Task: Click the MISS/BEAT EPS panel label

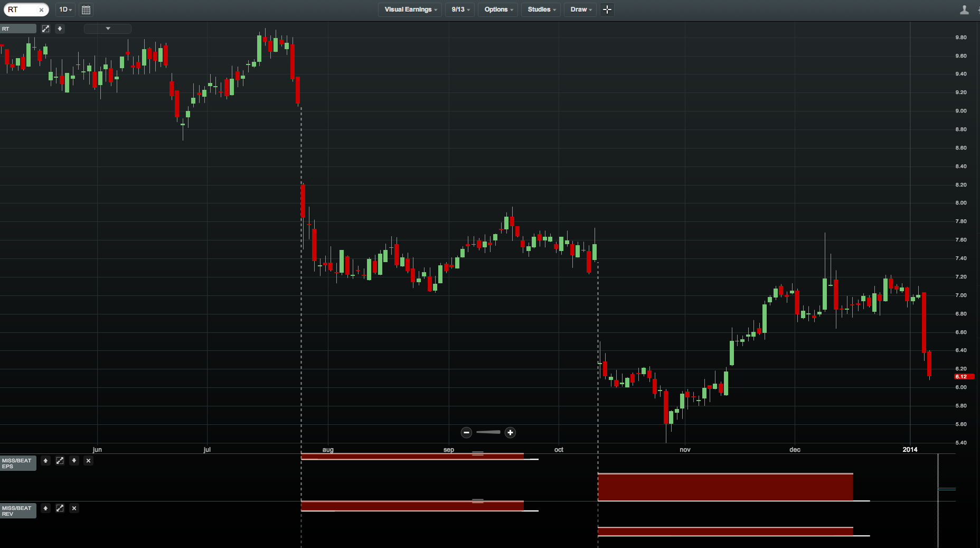Action: click(x=18, y=463)
